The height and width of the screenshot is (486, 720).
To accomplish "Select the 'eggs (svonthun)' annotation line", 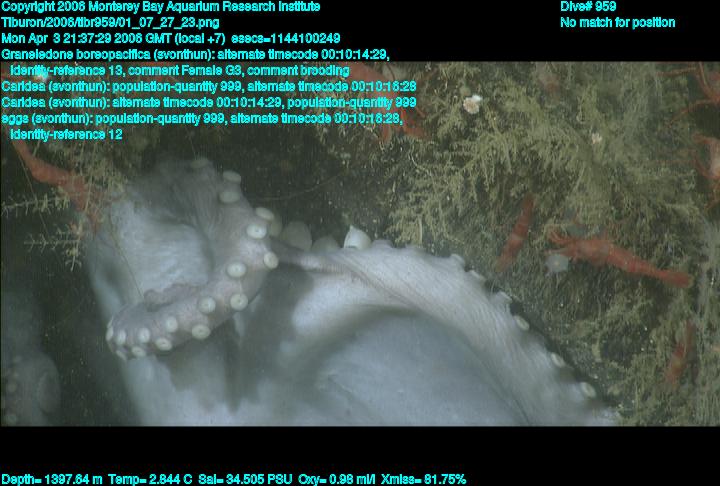I will tap(202, 119).
